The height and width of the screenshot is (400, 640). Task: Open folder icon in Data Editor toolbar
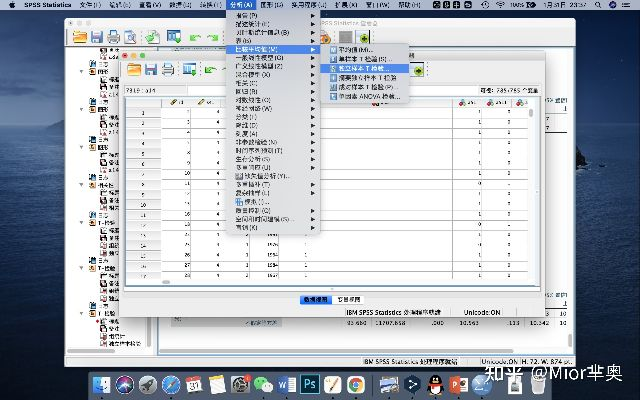click(134, 70)
